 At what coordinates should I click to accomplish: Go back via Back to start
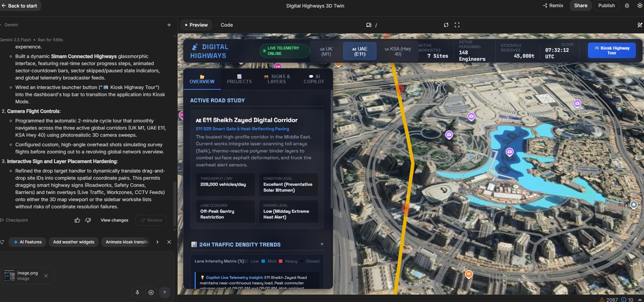click(20, 6)
